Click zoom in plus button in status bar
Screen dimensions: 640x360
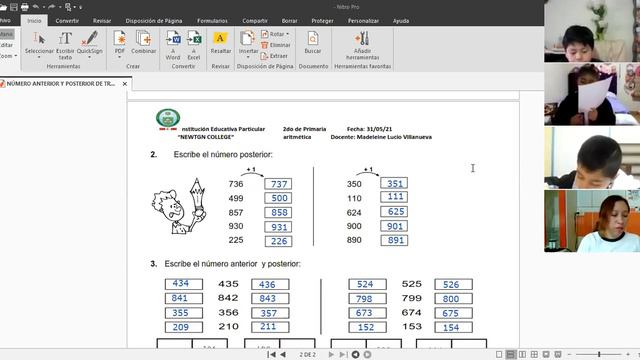628,354
